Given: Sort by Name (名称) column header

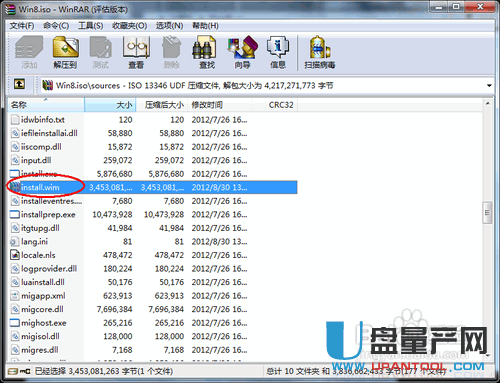Looking at the screenshot, I should 46,105.
